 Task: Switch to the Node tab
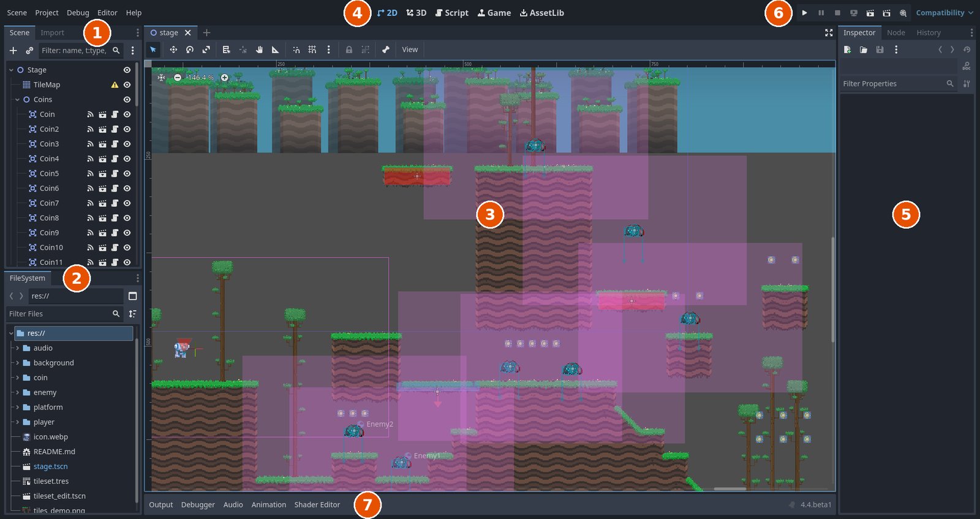point(895,32)
